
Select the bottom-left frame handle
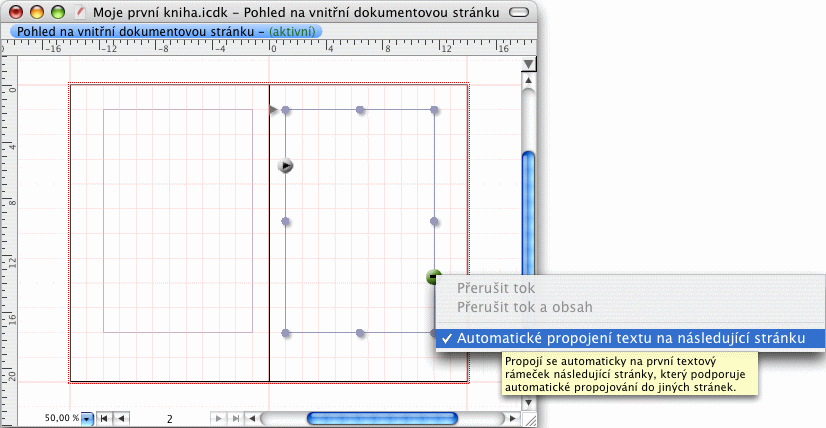(286, 333)
